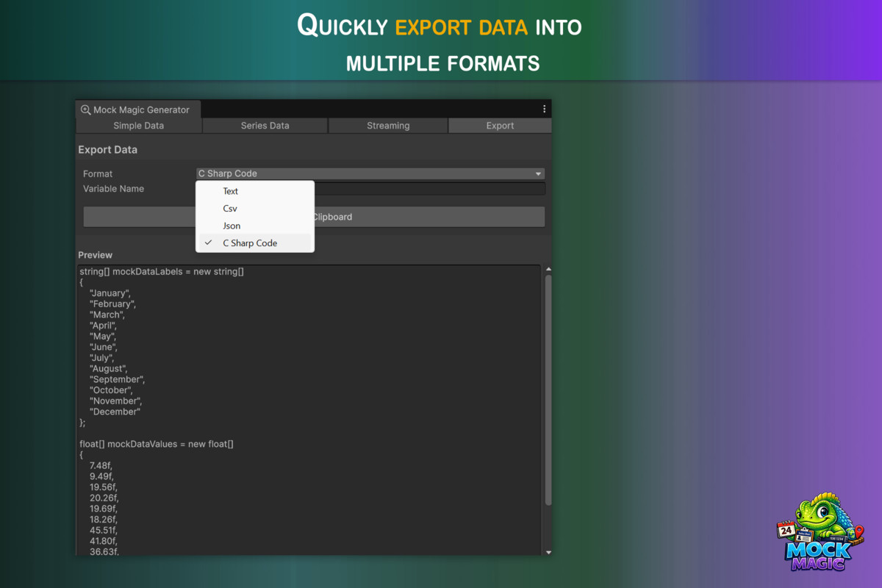Image resolution: width=882 pixels, height=588 pixels.
Task: Open the Streaming tab
Action: tap(388, 126)
